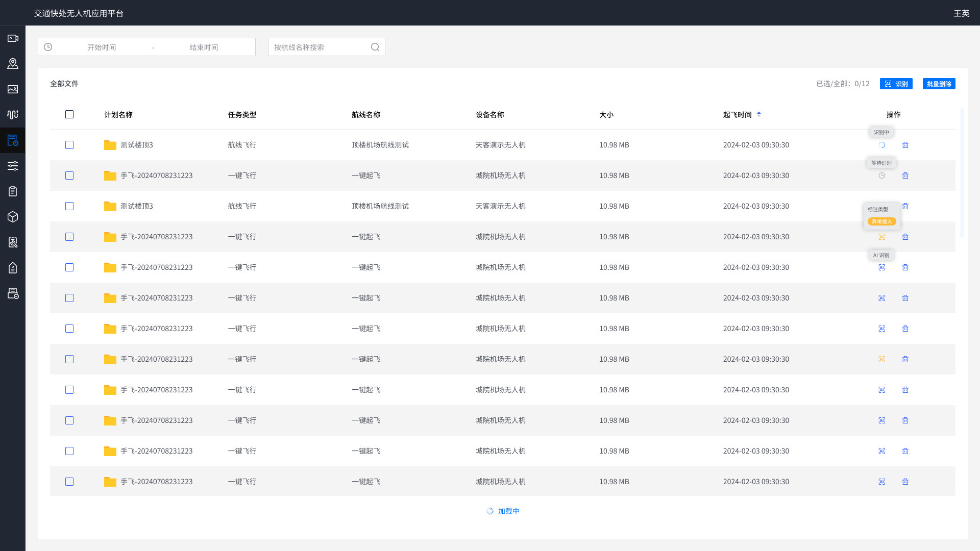Click the 批量删除 button
Screen dimensions: 980x551
(x=939, y=84)
